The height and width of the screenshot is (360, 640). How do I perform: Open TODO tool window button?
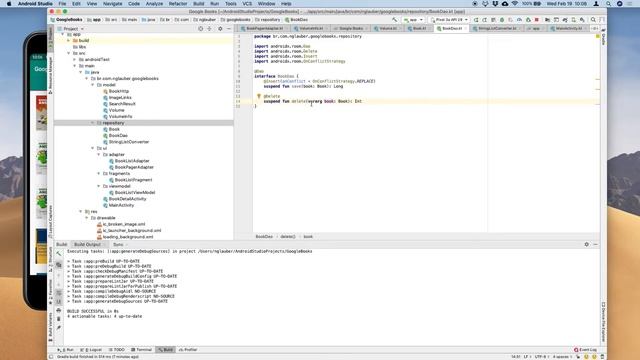tap(117, 350)
